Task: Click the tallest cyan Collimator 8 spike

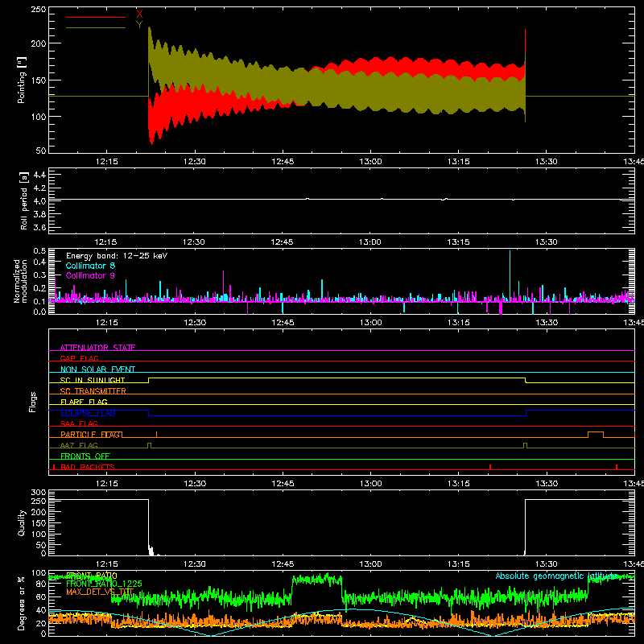Action: pyautogui.click(x=510, y=275)
